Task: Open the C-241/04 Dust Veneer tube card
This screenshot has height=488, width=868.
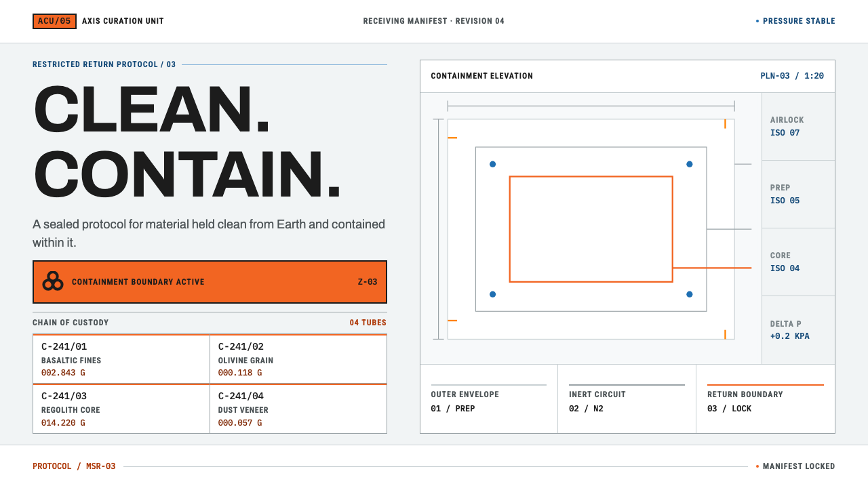Action: click(x=298, y=409)
